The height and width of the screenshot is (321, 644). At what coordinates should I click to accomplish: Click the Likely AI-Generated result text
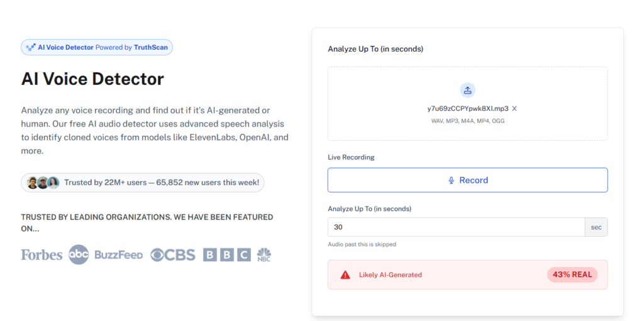coord(390,275)
